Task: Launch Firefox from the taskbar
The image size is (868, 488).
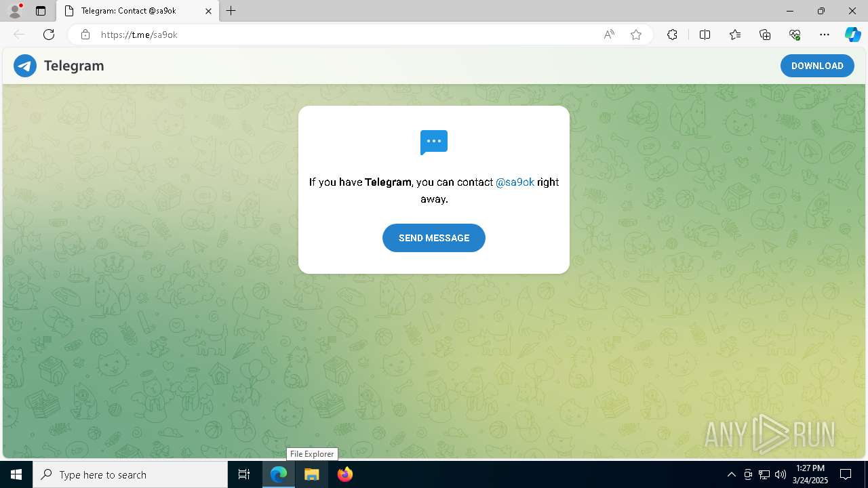Action: coord(344,474)
